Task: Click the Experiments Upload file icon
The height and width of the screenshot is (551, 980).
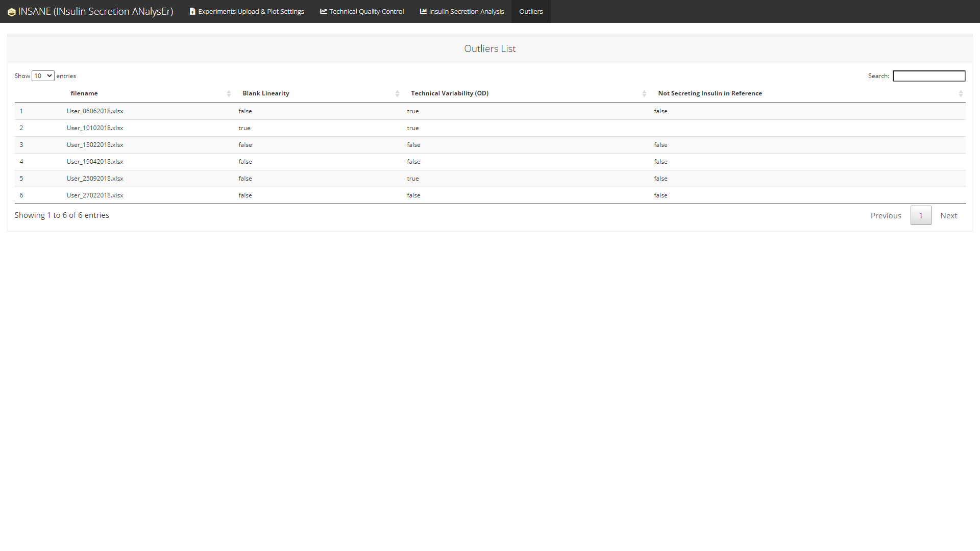Action: (192, 11)
